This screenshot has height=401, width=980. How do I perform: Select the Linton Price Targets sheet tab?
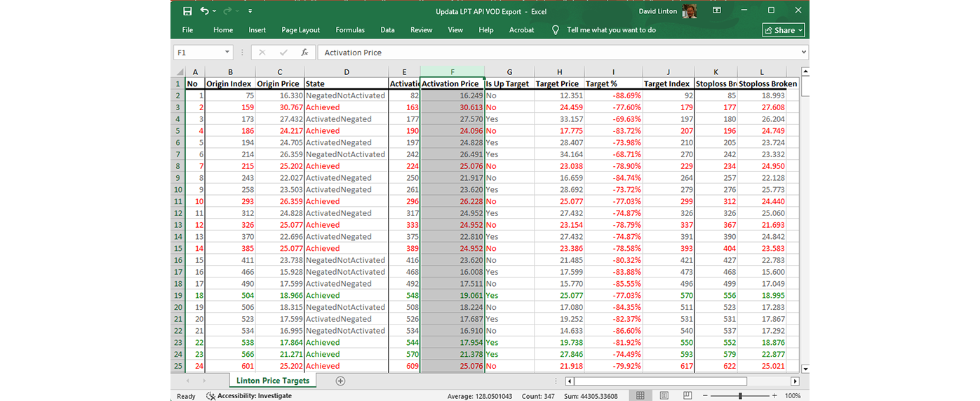(x=274, y=381)
